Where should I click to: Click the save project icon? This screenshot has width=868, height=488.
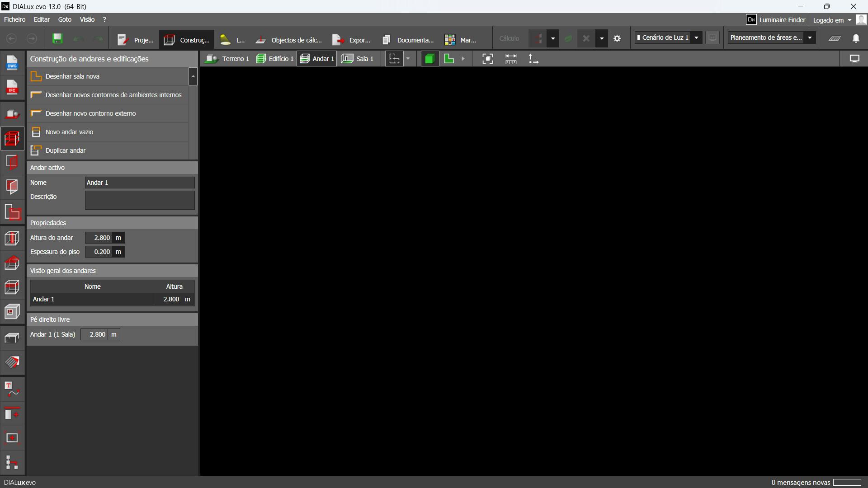tap(57, 39)
